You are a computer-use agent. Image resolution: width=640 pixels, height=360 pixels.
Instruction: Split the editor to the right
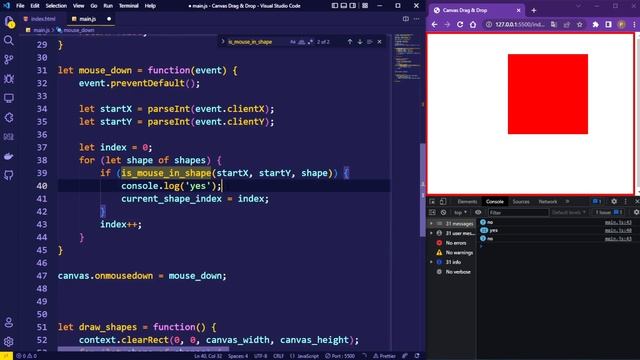405,19
